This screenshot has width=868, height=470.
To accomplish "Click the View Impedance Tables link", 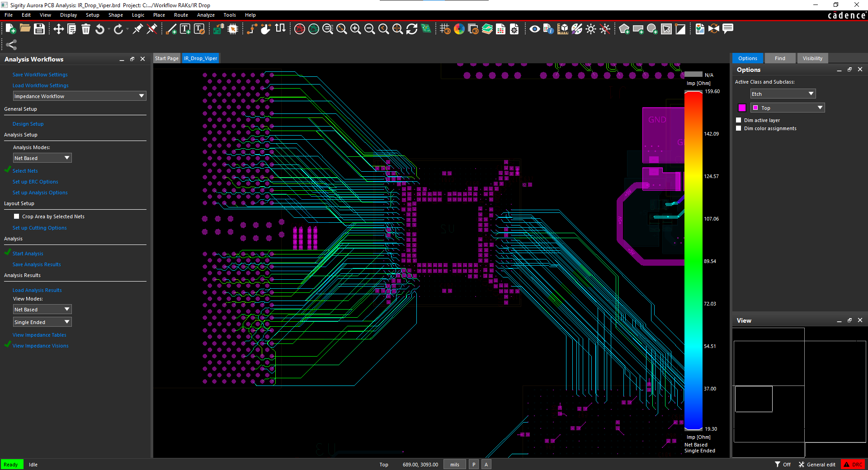I will tap(39, 335).
